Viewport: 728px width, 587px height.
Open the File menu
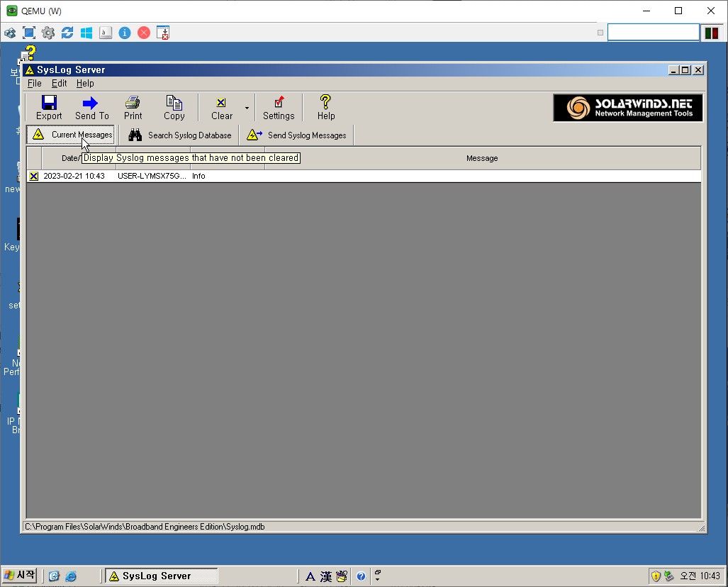[x=34, y=83]
